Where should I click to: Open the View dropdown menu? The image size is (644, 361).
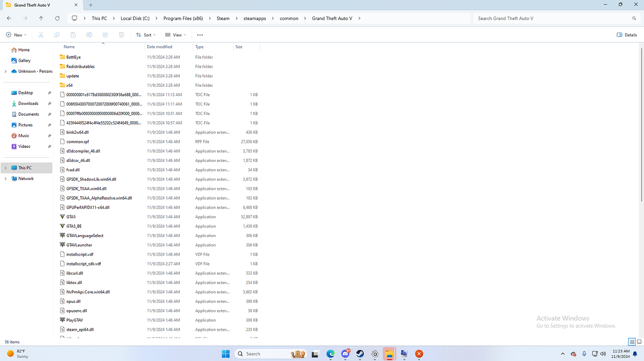point(175,35)
